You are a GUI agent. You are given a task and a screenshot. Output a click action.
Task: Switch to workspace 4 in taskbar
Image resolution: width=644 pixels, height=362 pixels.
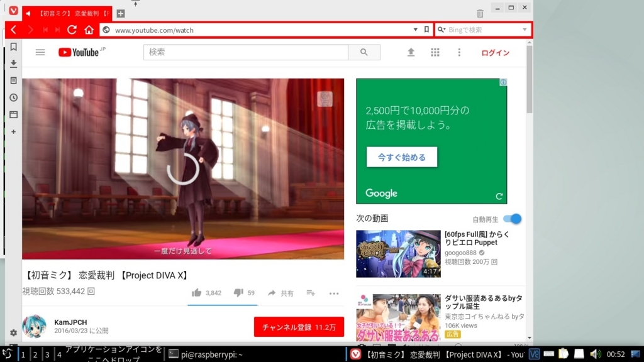pyautogui.click(x=59, y=354)
